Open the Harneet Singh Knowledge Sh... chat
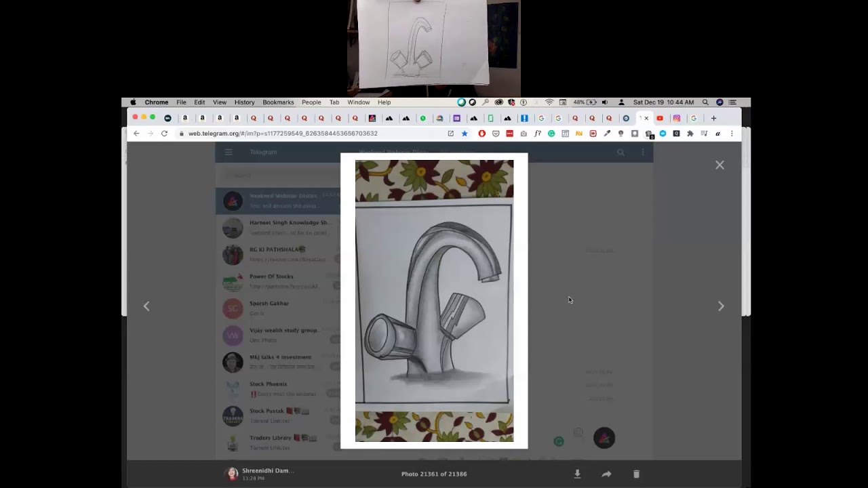The height and width of the screenshot is (488, 868). pyautogui.click(x=278, y=228)
